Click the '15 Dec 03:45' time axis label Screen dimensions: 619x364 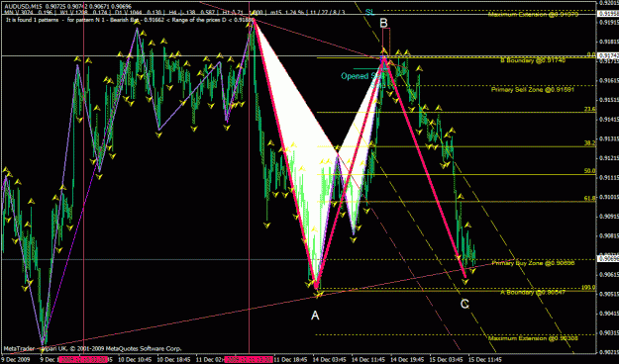pos(446,360)
